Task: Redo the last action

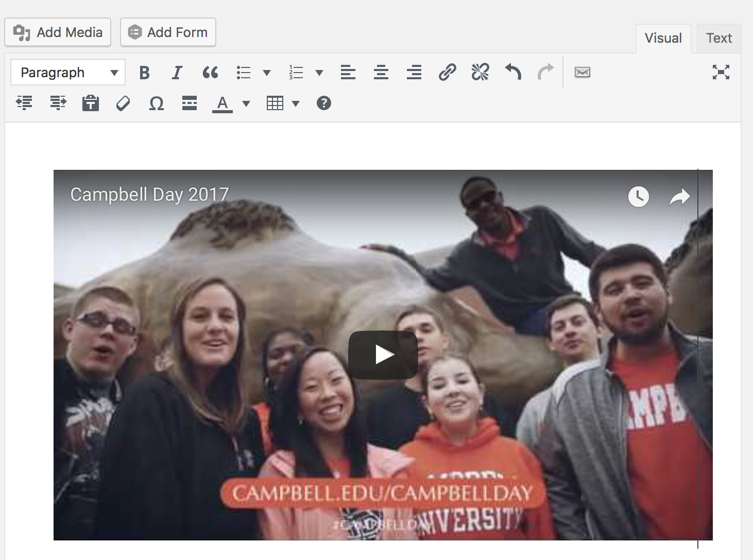Action: pyautogui.click(x=546, y=73)
